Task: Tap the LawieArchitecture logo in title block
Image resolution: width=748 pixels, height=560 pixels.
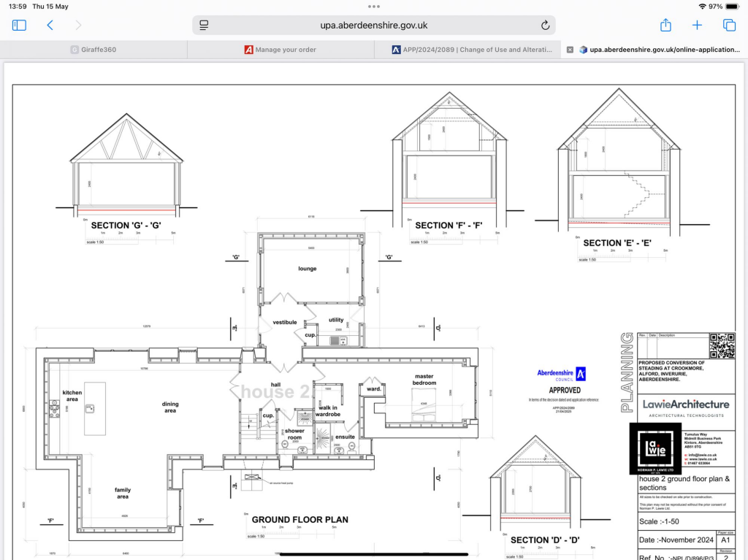Action: (x=685, y=404)
